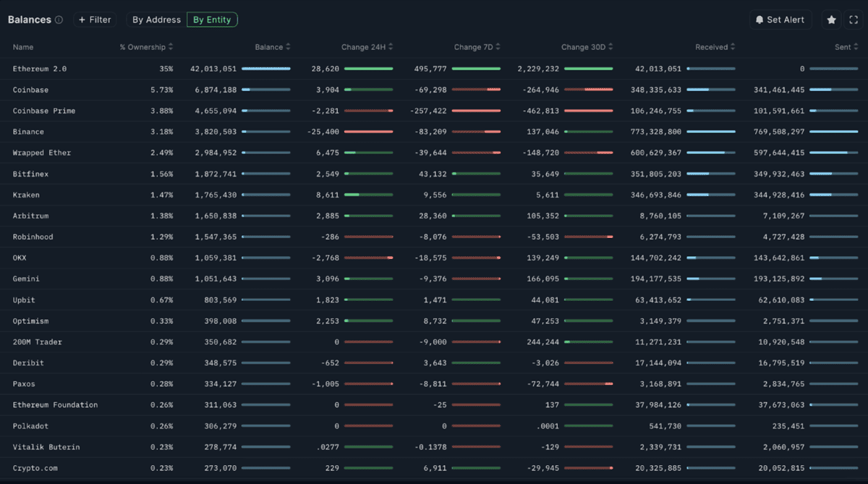Select the Polkadot entity name
Screen dimensions: 868x484
coord(30,425)
